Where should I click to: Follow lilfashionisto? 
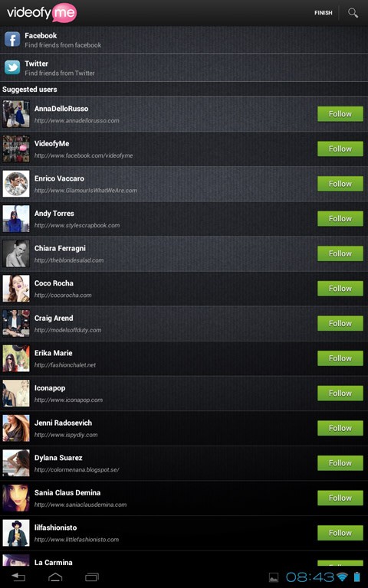[340, 533]
